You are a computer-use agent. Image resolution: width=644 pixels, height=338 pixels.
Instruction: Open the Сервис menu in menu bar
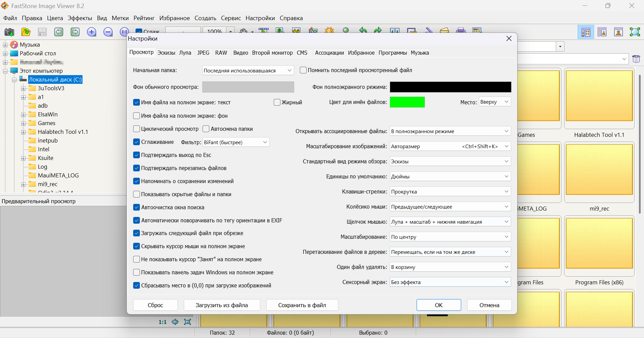[231, 18]
